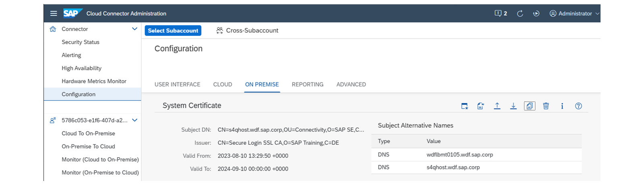This screenshot has width=644, height=185.
Task: Click the Cross-Subaccount option
Action: [247, 31]
